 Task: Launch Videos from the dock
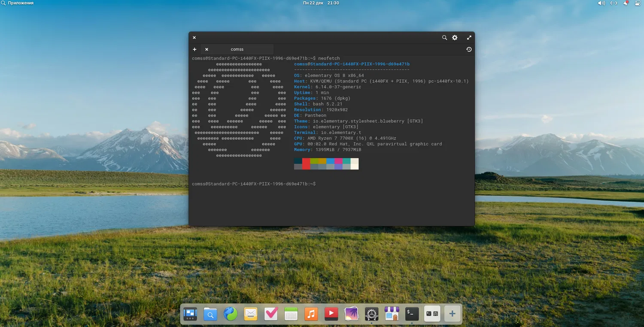(x=331, y=314)
